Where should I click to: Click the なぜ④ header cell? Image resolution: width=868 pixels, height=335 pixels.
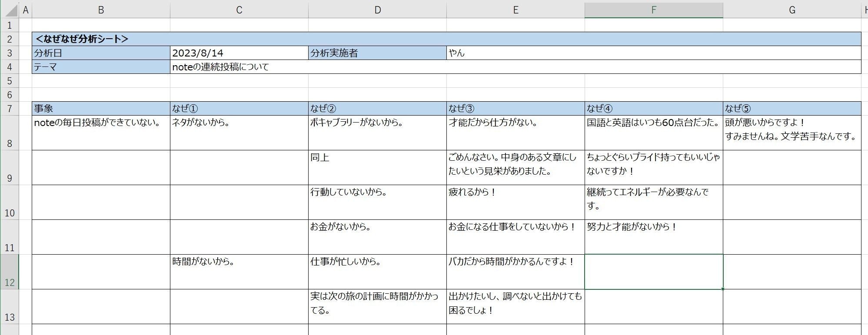(654, 109)
